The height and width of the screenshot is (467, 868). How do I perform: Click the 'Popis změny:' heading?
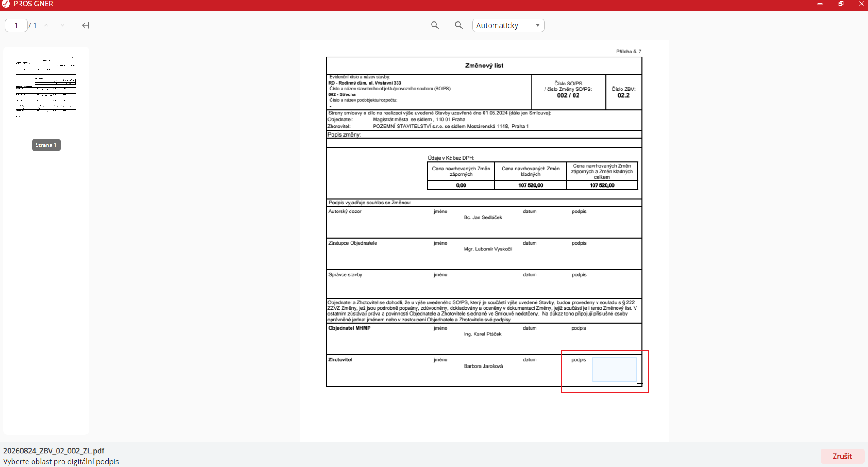pyautogui.click(x=344, y=135)
